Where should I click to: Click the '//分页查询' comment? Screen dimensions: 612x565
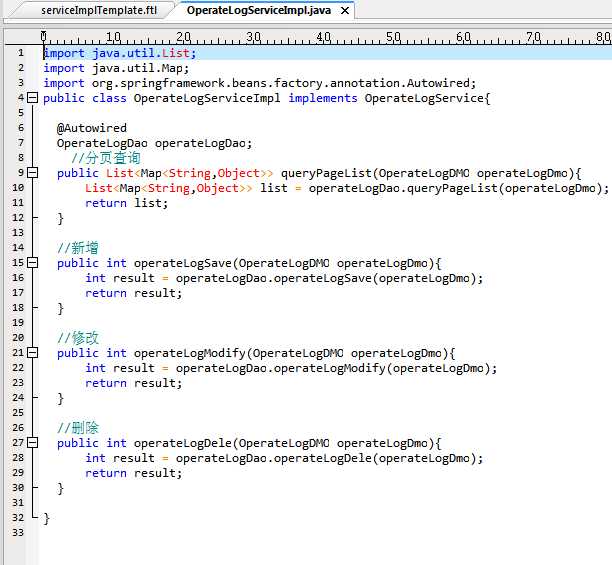click(x=105, y=158)
